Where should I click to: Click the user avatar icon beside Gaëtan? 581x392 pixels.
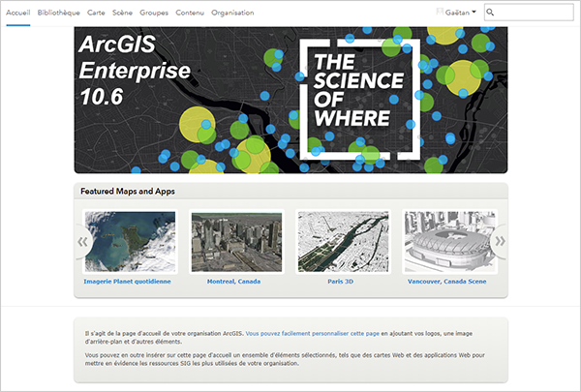tap(440, 12)
